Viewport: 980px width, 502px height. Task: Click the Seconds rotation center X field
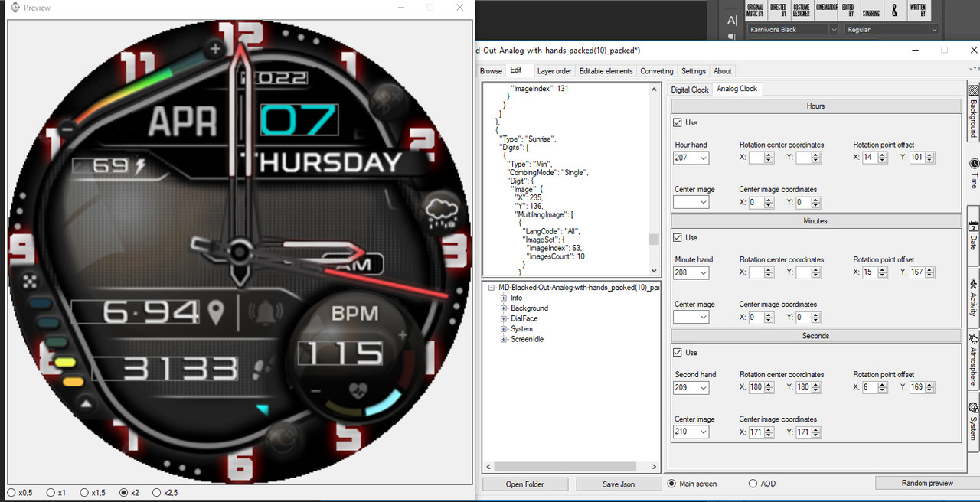point(763,388)
